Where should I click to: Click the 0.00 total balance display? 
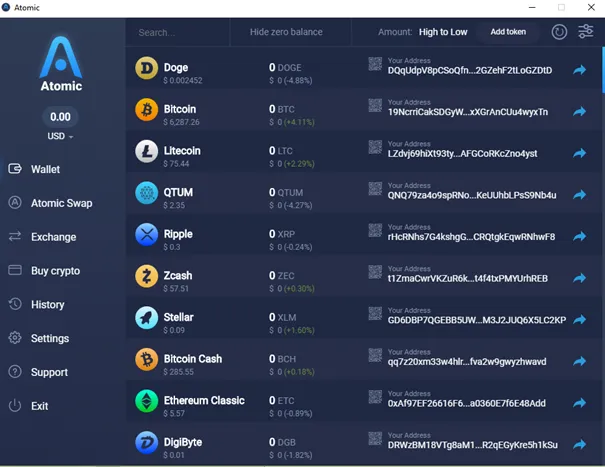(x=60, y=117)
